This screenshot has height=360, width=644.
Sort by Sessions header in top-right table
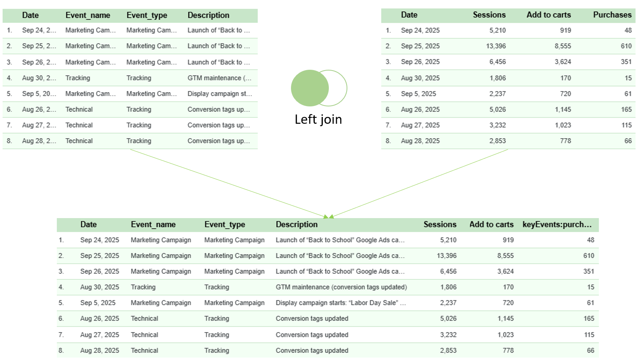coord(489,15)
